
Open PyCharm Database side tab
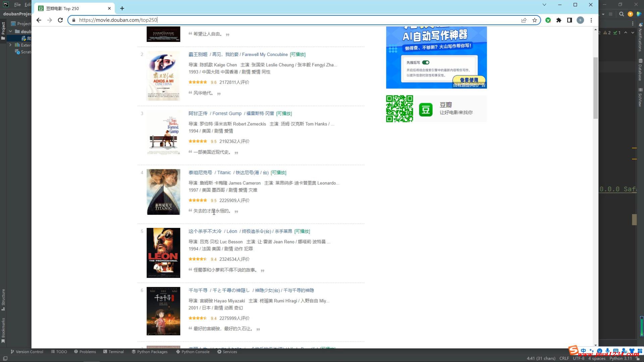640,70
